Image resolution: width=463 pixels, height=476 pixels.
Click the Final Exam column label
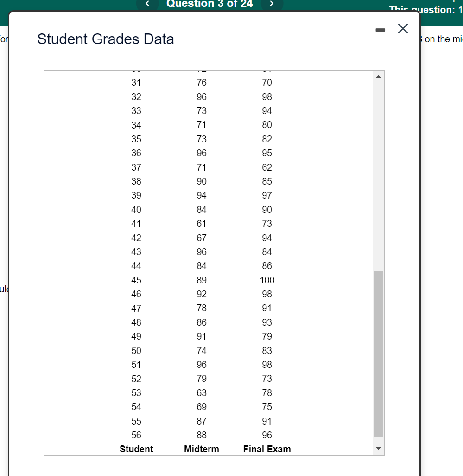pos(267,449)
